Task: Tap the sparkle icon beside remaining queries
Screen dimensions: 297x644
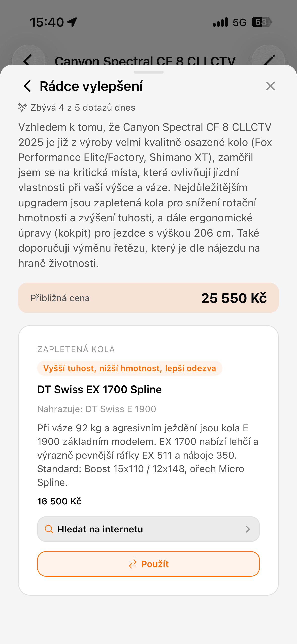Action: (22, 107)
